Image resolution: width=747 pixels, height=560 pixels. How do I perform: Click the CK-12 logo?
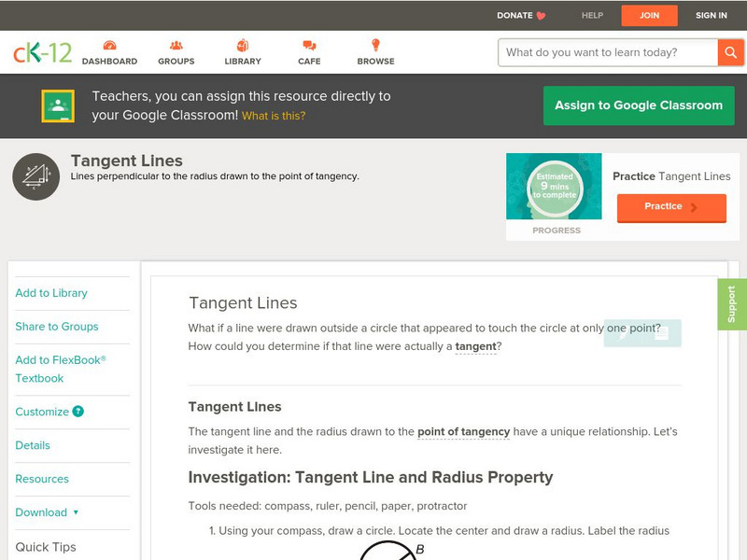click(x=42, y=52)
